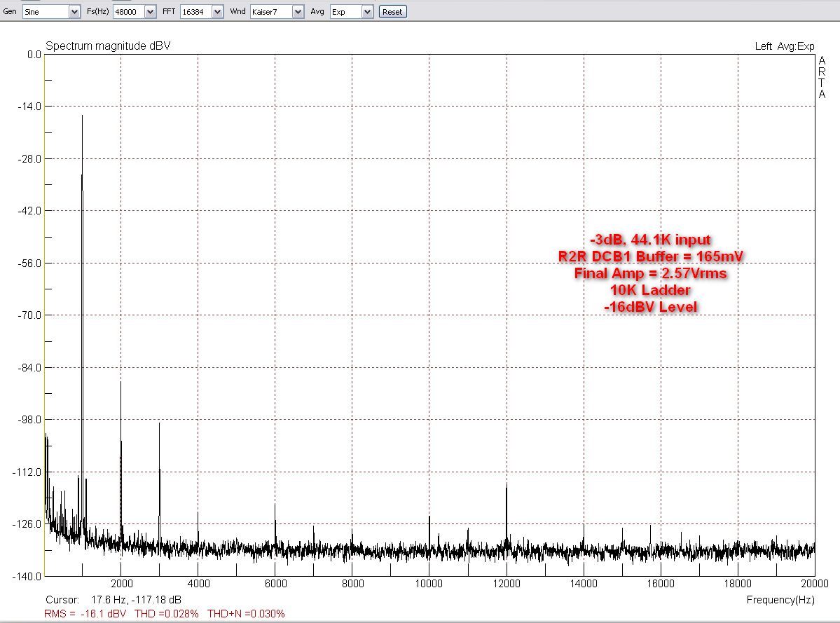Viewport: 840px width, 623px height.
Task: Click the Reset button
Action: pyautogui.click(x=392, y=11)
